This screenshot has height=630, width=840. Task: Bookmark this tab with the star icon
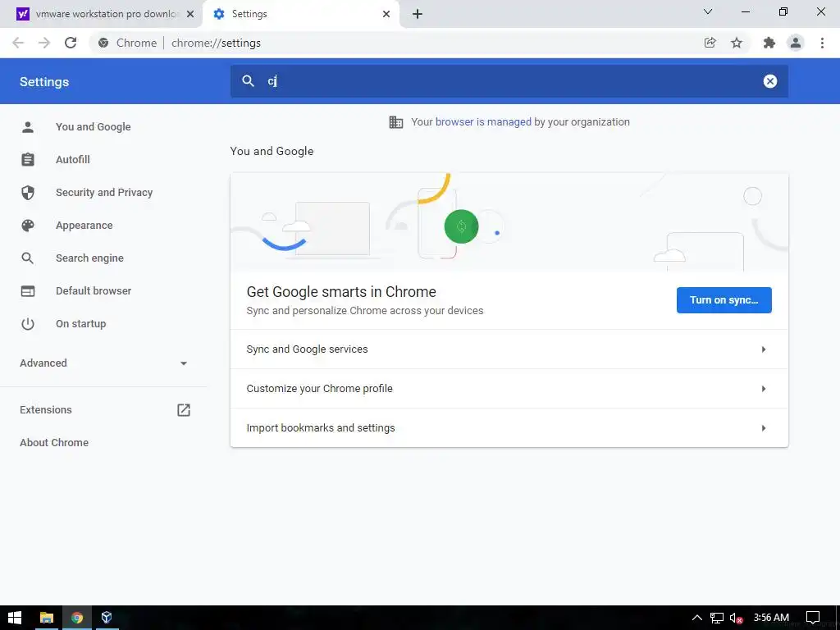[x=737, y=43]
